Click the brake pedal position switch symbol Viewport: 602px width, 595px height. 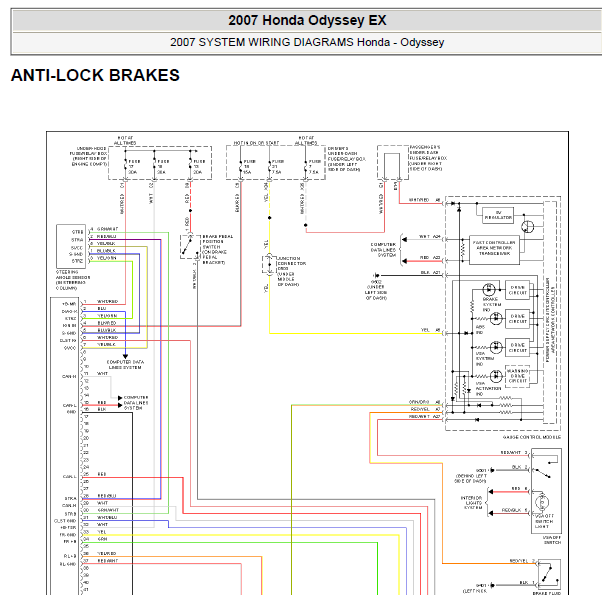click(x=190, y=246)
